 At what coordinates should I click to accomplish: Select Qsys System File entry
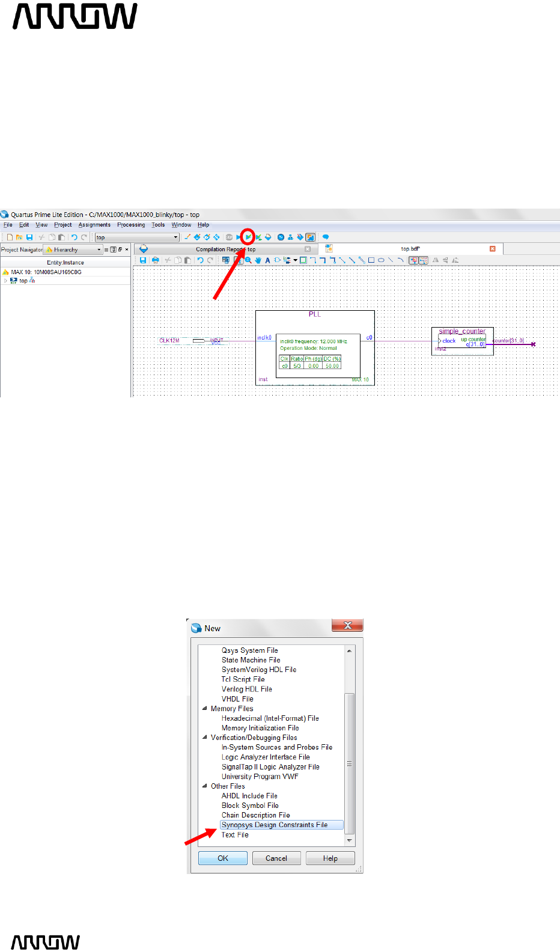(x=249, y=650)
